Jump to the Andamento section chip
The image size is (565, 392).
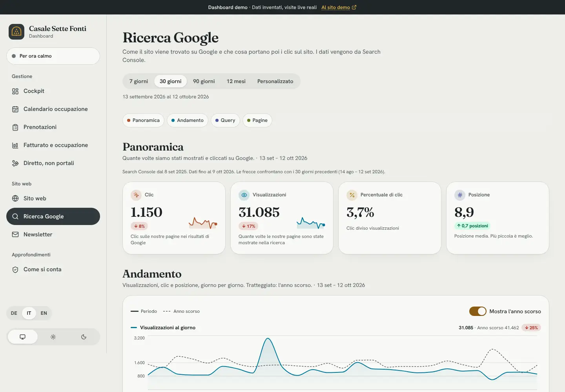[188, 120]
